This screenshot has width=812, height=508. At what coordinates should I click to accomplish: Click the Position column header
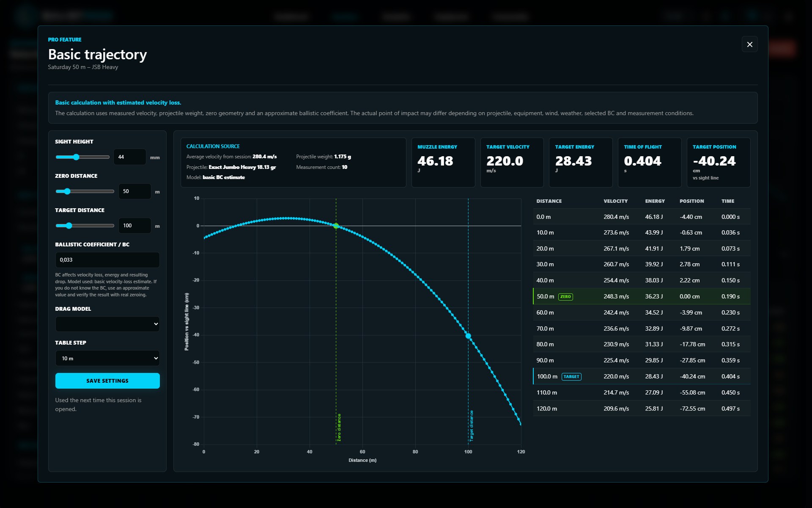coord(691,201)
